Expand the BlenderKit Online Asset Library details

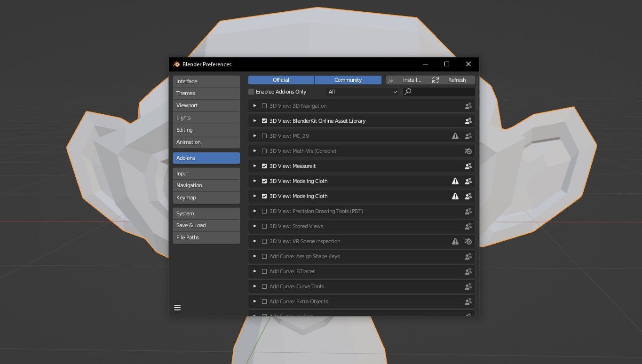pos(254,121)
